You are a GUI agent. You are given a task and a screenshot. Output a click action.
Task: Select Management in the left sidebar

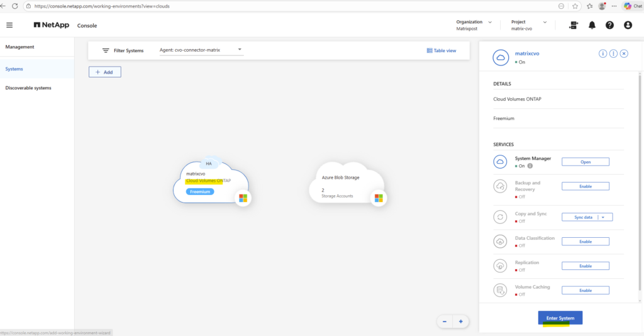coord(19,47)
